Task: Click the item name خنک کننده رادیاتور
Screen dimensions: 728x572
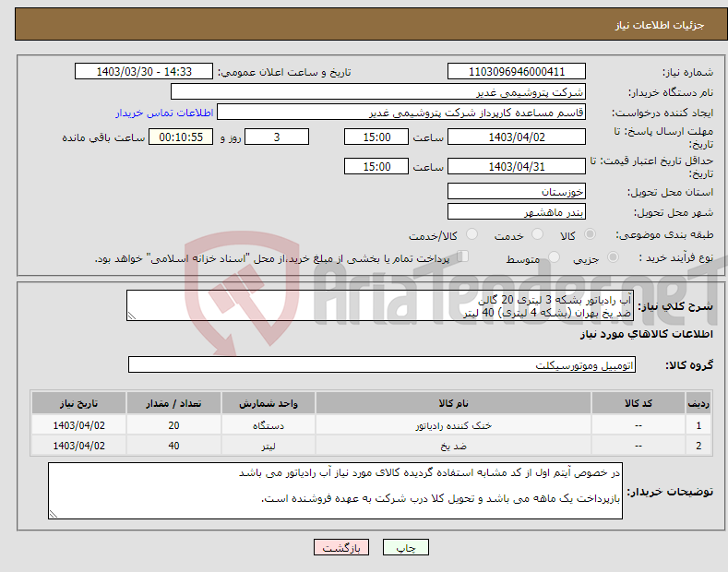Action: point(454,425)
